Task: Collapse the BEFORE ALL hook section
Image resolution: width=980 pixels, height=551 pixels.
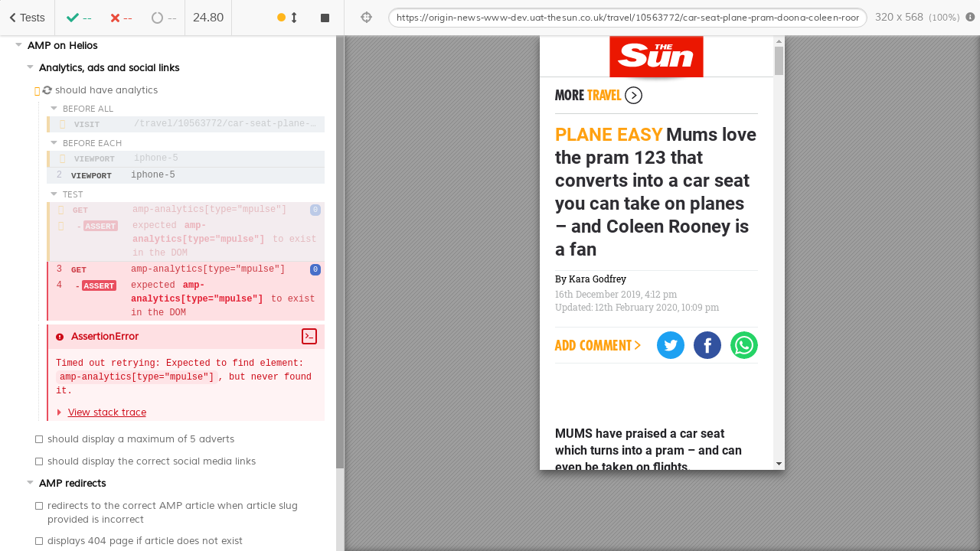Action: [54, 109]
